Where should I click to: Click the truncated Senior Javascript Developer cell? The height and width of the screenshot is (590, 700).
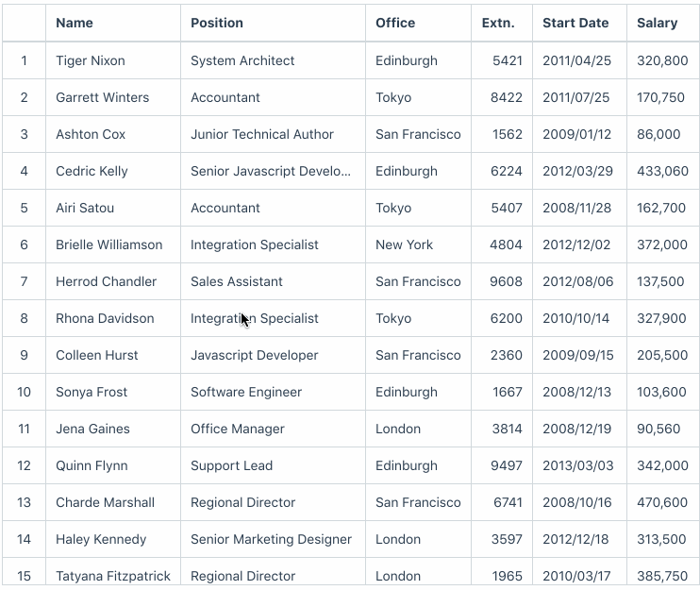[271, 171]
